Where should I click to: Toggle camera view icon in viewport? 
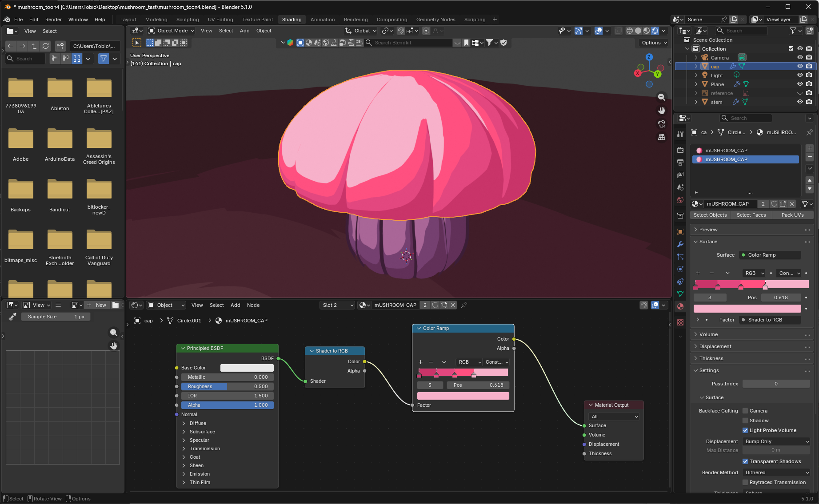(x=662, y=124)
